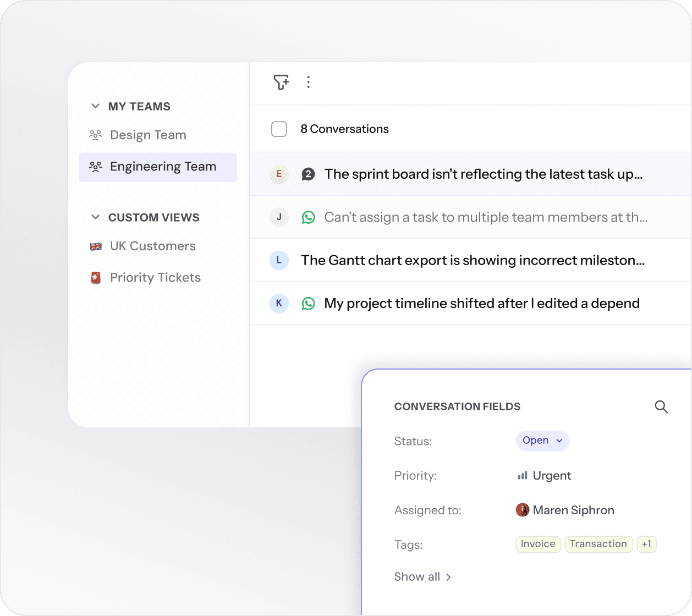Click the L avatar on Gantt chart conversation
This screenshot has height=616, width=692.
pos(279,260)
